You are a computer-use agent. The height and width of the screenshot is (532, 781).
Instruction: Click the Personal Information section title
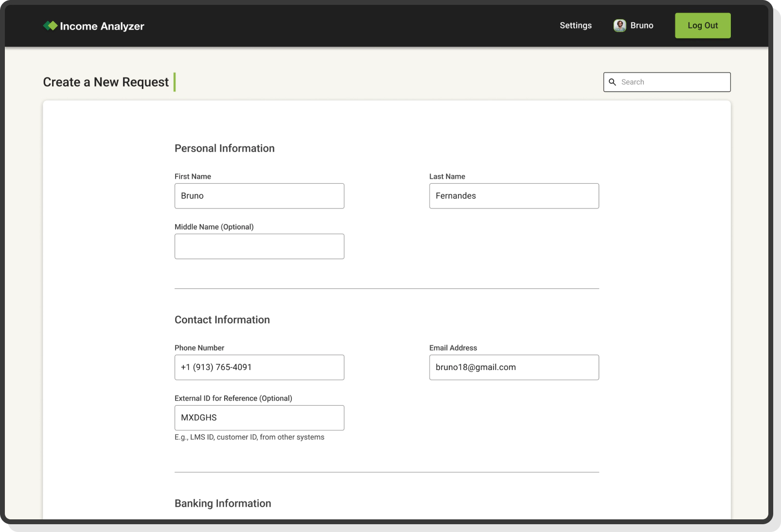(225, 148)
